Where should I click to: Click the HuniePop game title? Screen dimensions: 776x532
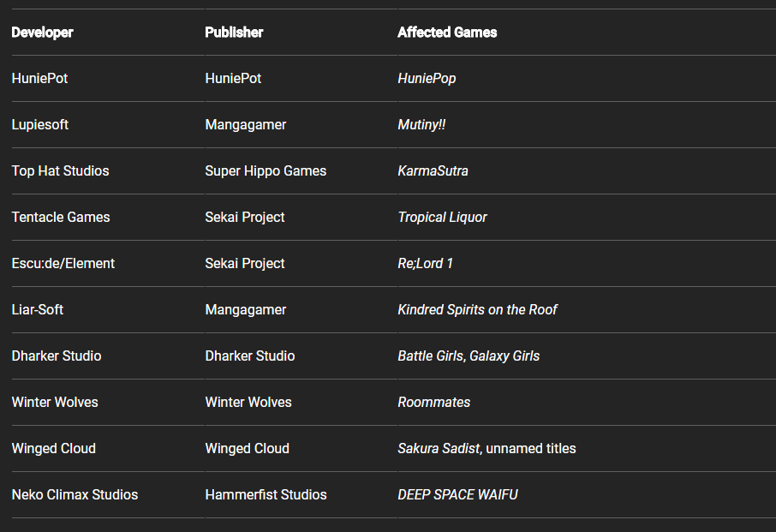427,79
